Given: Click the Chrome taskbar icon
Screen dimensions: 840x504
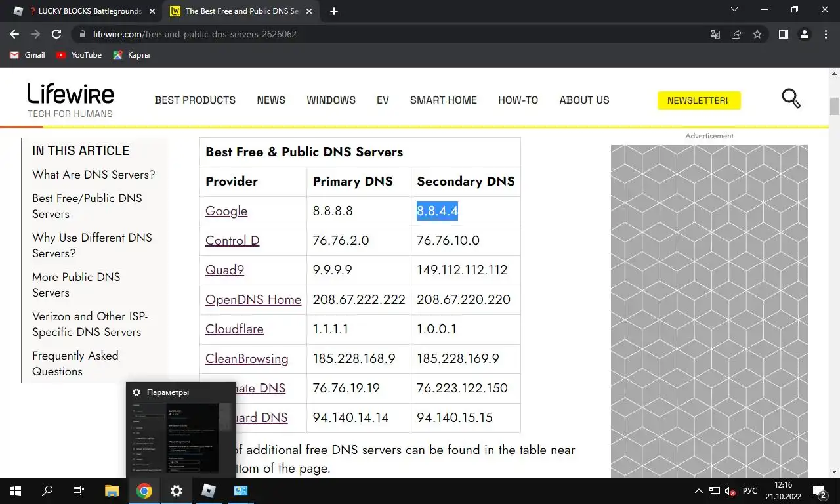Looking at the screenshot, I should [144, 491].
